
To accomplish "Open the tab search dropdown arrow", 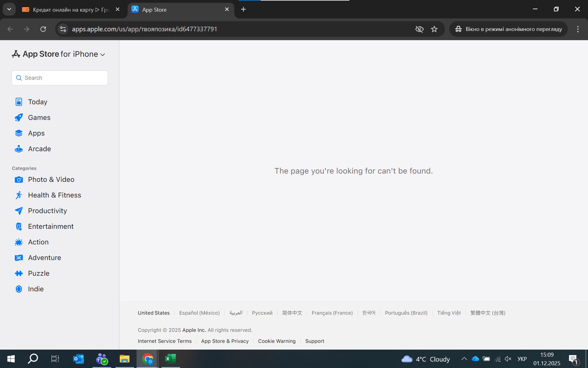I will tap(9, 9).
